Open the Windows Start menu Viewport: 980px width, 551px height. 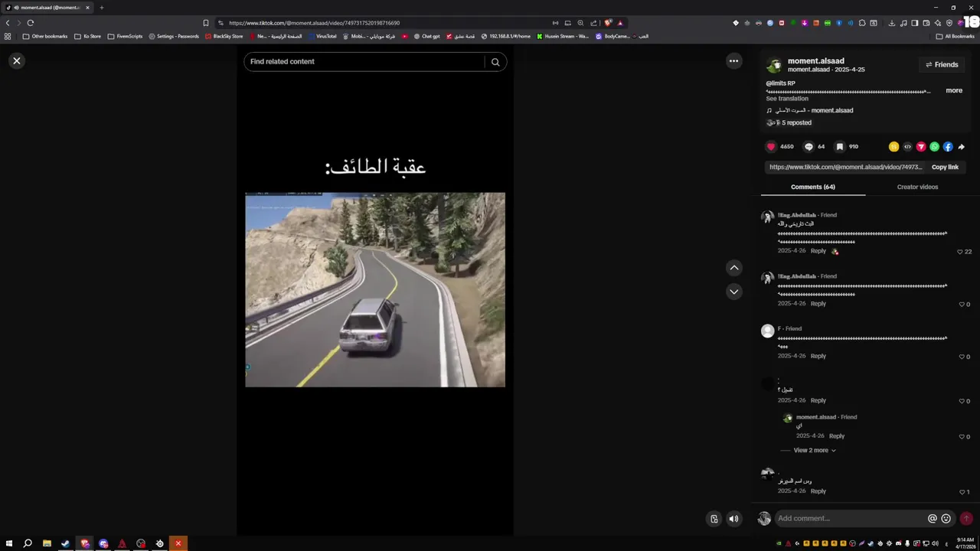click(x=9, y=544)
